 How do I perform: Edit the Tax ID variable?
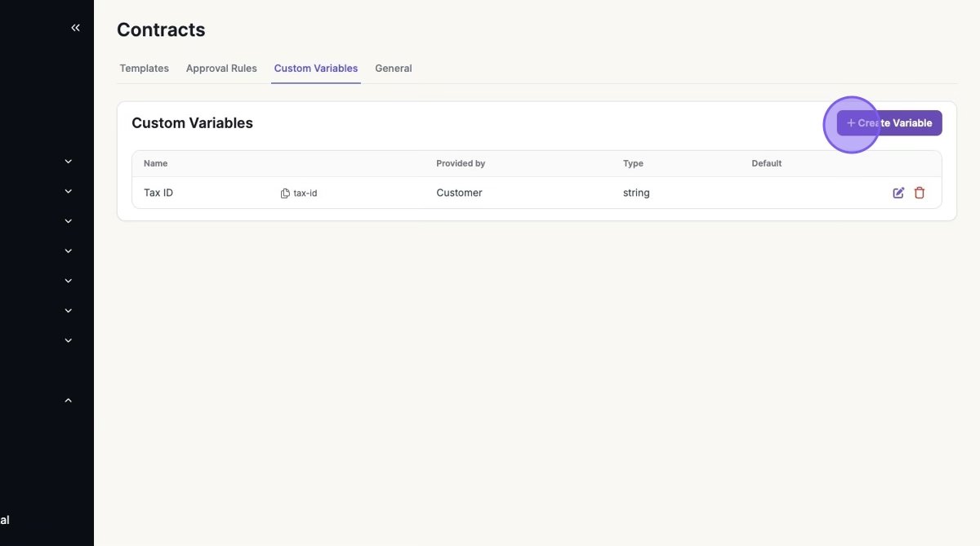click(898, 193)
